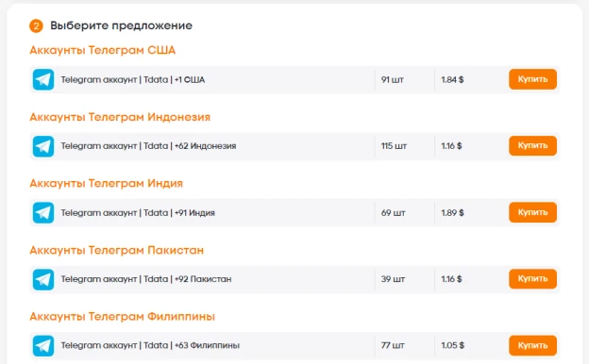Open the Аккаунты Телеграм Пакистан heading
Viewport: 589px width, 364px height.
(116, 250)
